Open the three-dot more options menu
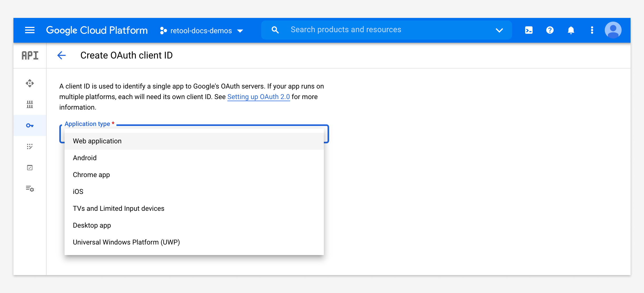This screenshot has height=293, width=644. tap(592, 30)
